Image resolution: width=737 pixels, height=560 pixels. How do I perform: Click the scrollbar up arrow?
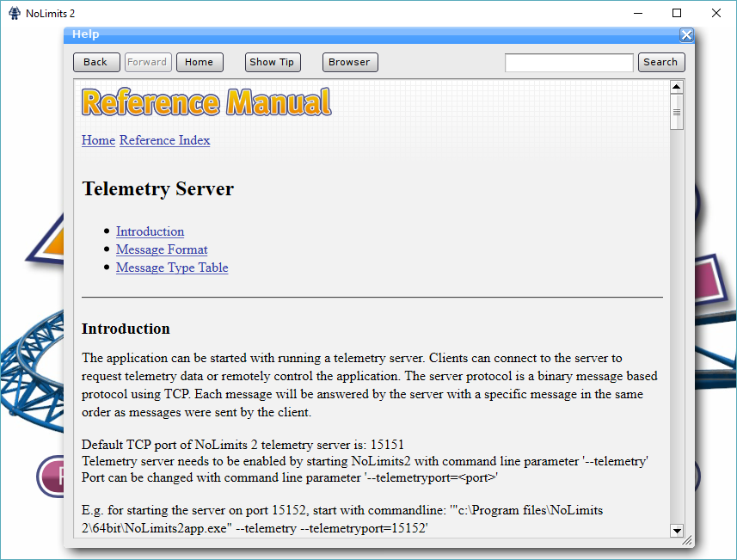click(x=676, y=87)
